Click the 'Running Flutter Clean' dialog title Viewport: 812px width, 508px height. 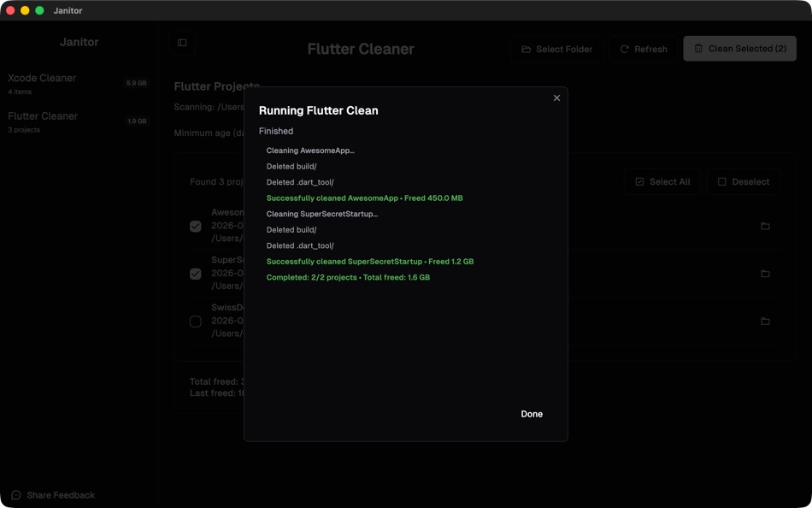(x=319, y=110)
